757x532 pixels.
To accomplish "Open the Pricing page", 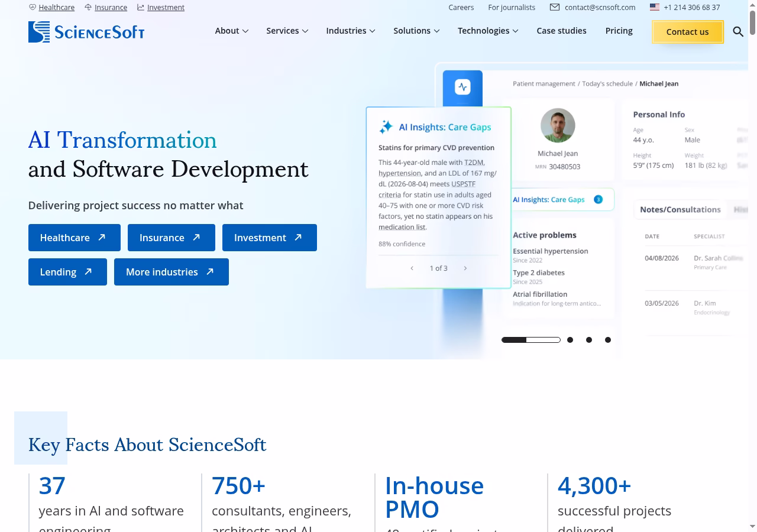I will 619,31.
